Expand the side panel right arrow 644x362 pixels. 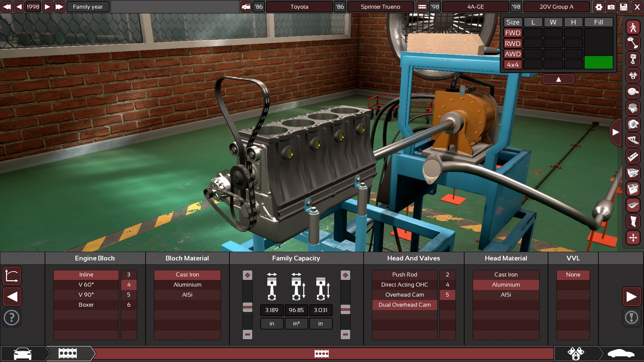[x=615, y=132]
